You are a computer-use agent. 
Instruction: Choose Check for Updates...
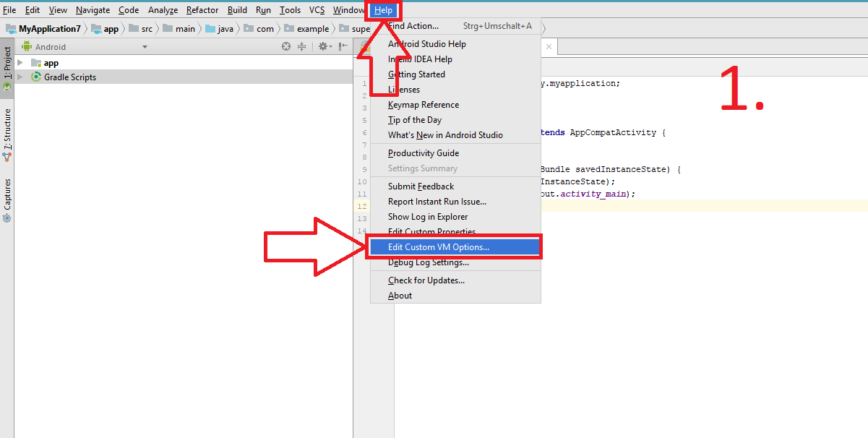pyautogui.click(x=455, y=280)
